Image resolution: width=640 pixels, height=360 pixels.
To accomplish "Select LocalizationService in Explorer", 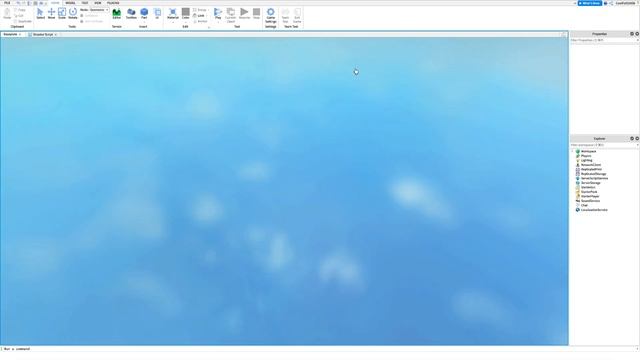I will pyautogui.click(x=594, y=210).
